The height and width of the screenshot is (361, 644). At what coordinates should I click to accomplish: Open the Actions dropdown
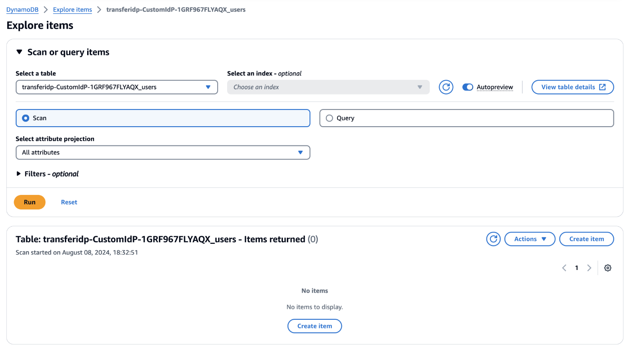click(530, 239)
